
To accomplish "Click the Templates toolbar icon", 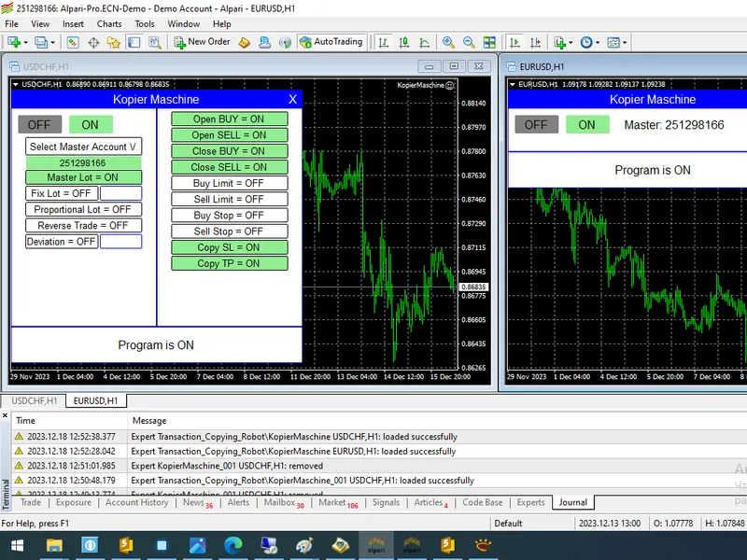I will coord(613,42).
